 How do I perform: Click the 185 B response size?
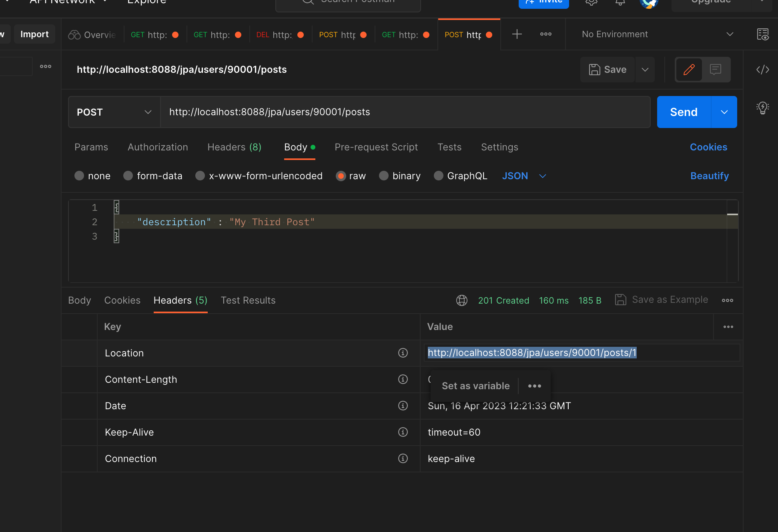click(590, 300)
